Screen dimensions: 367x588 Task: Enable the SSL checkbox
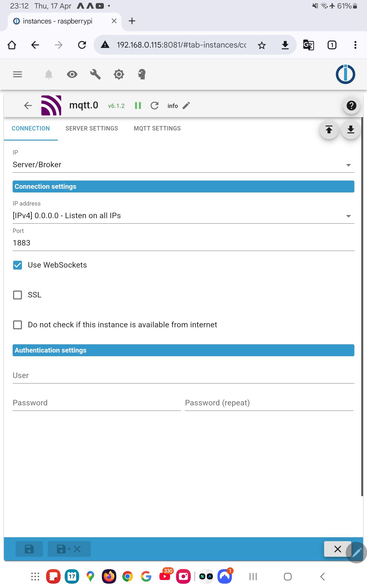click(x=17, y=295)
